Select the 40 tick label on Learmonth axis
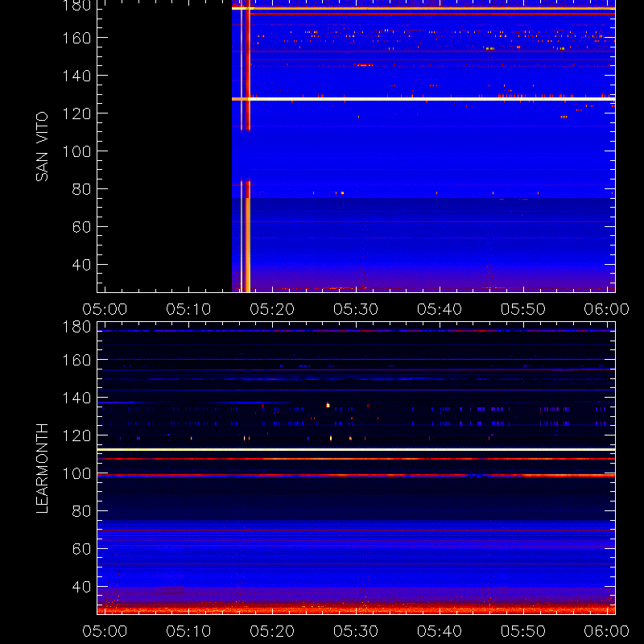Screen dimensions: 644x644 click(x=81, y=587)
